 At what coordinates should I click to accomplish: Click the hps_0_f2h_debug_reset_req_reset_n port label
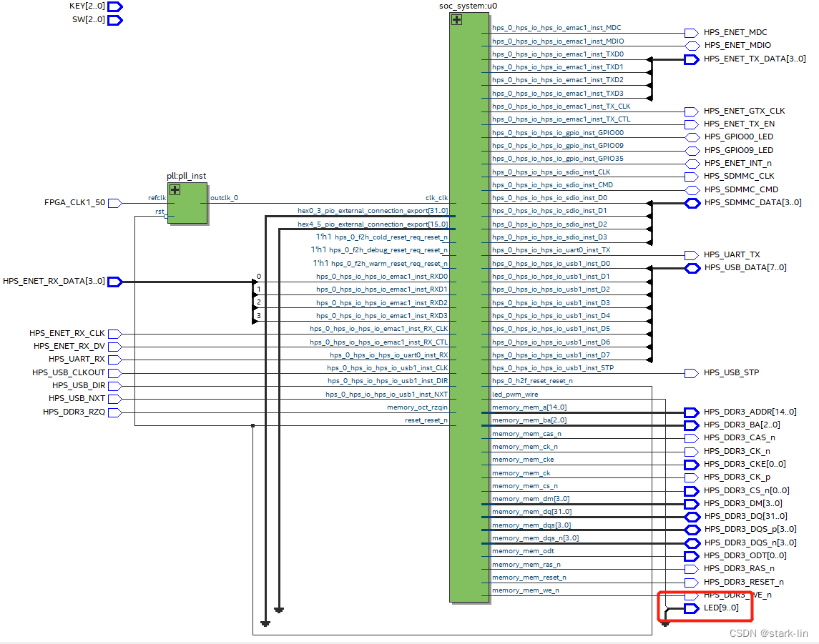(x=388, y=250)
